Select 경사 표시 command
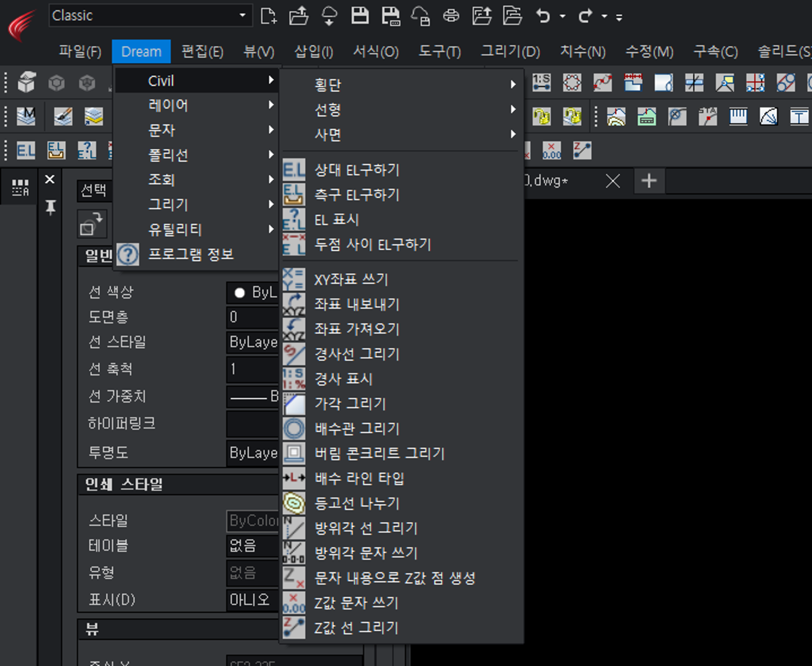 [x=401, y=379]
